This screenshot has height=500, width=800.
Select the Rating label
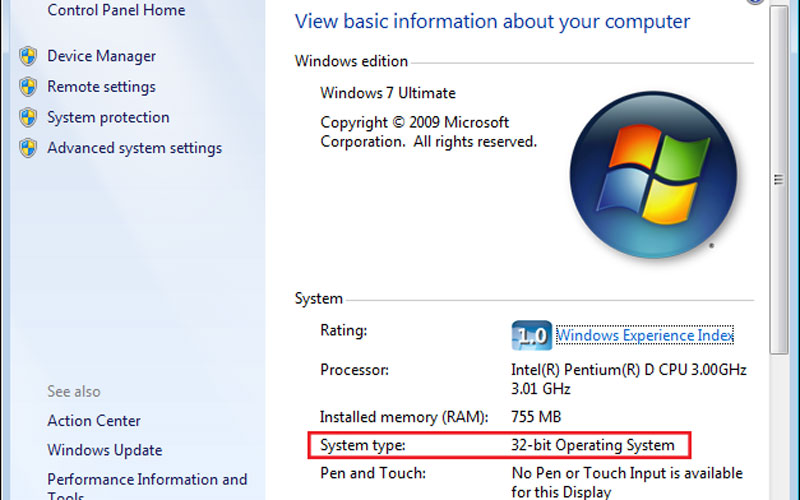tap(343, 330)
